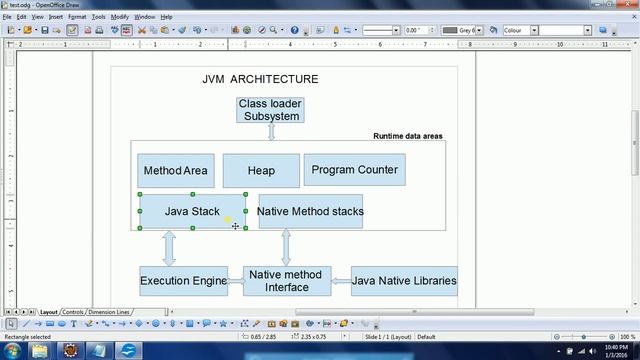Run the Spelling check icon
This screenshot has width=640, height=360.
coord(115,30)
